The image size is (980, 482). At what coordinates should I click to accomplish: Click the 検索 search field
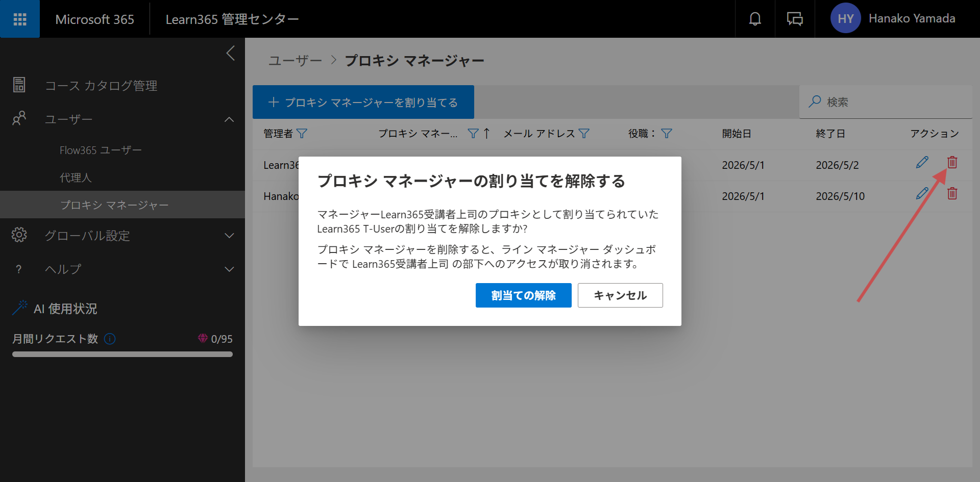[x=886, y=102]
